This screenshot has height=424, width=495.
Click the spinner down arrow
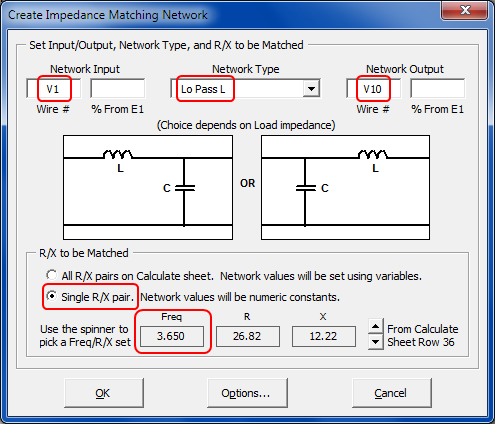376,342
